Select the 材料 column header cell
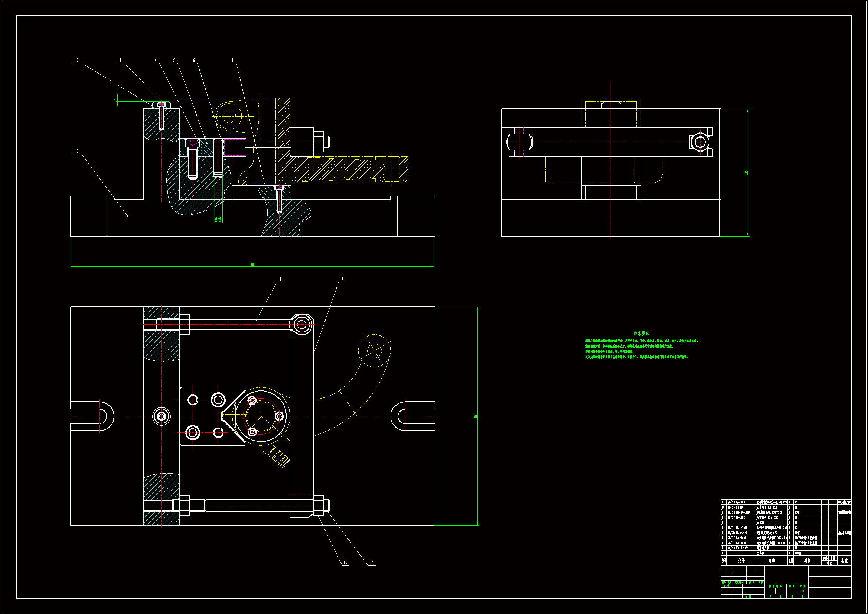This screenshot has height=614, width=868. pos(807,561)
